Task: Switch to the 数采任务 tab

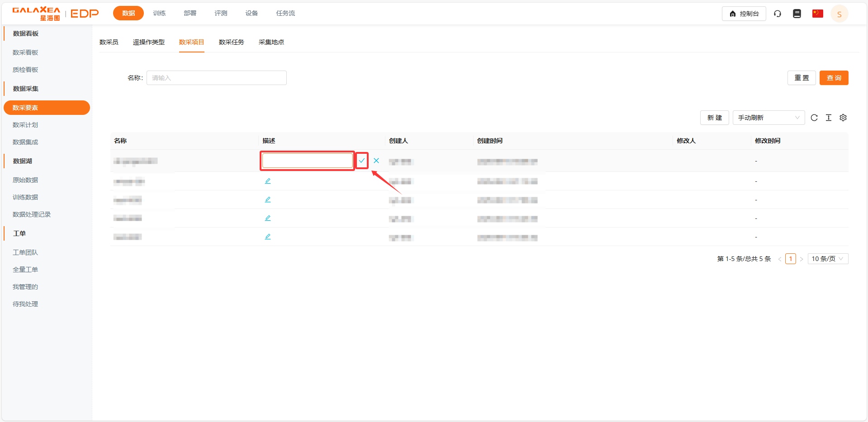Action: pos(231,42)
